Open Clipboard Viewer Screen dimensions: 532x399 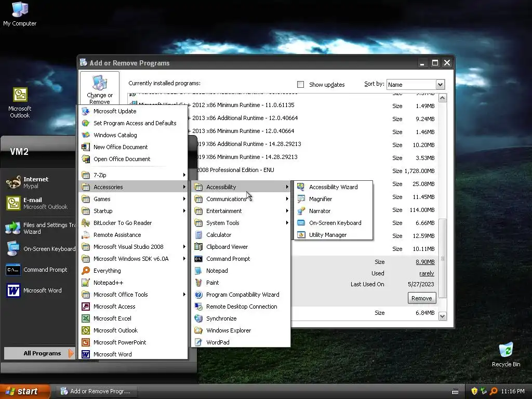(x=241, y=247)
